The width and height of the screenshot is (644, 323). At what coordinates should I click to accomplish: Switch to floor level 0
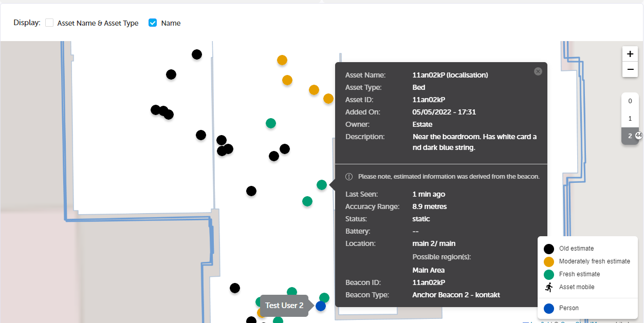[x=630, y=101]
